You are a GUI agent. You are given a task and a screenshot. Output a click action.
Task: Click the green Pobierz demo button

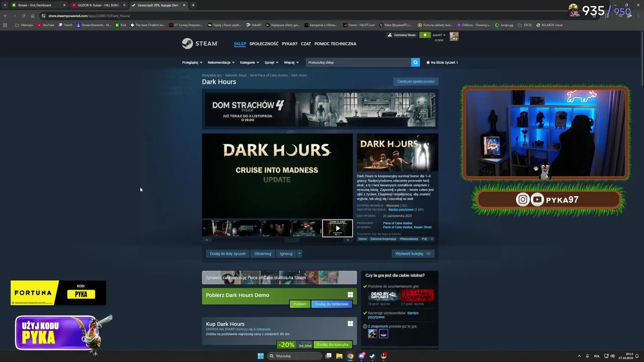tap(300, 304)
